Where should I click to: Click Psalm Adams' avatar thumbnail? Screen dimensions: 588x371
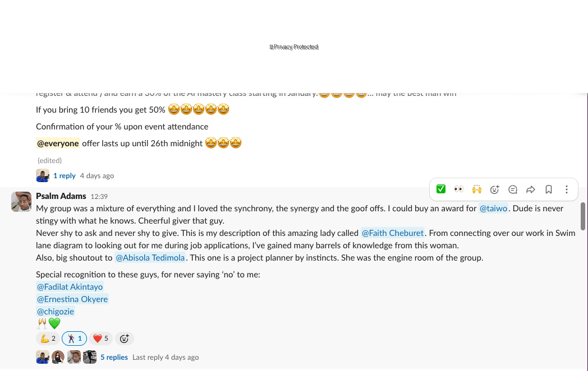click(21, 202)
